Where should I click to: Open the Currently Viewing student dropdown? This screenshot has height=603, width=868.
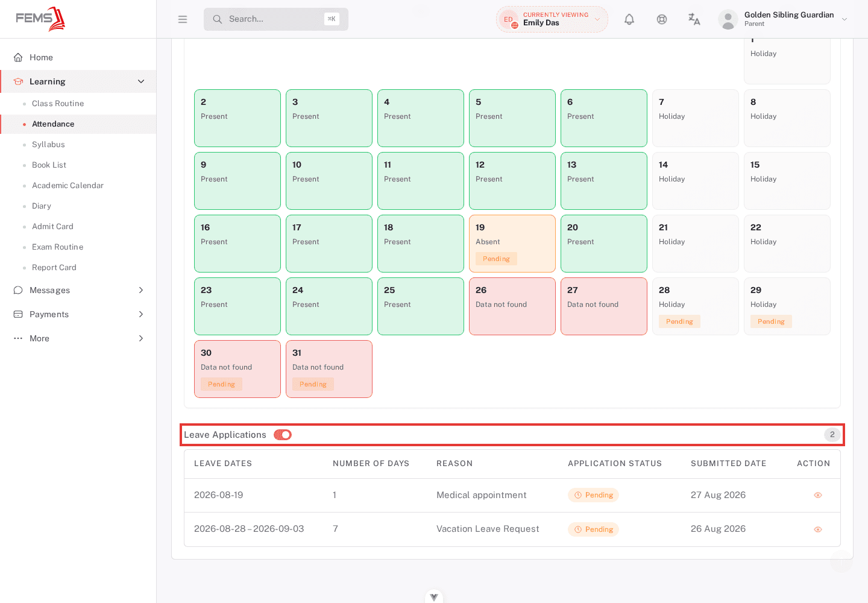[552, 19]
